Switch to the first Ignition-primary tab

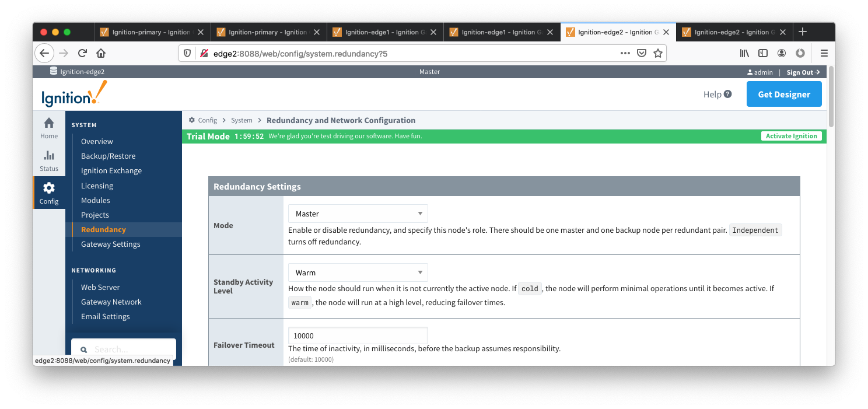[x=152, y=32]
